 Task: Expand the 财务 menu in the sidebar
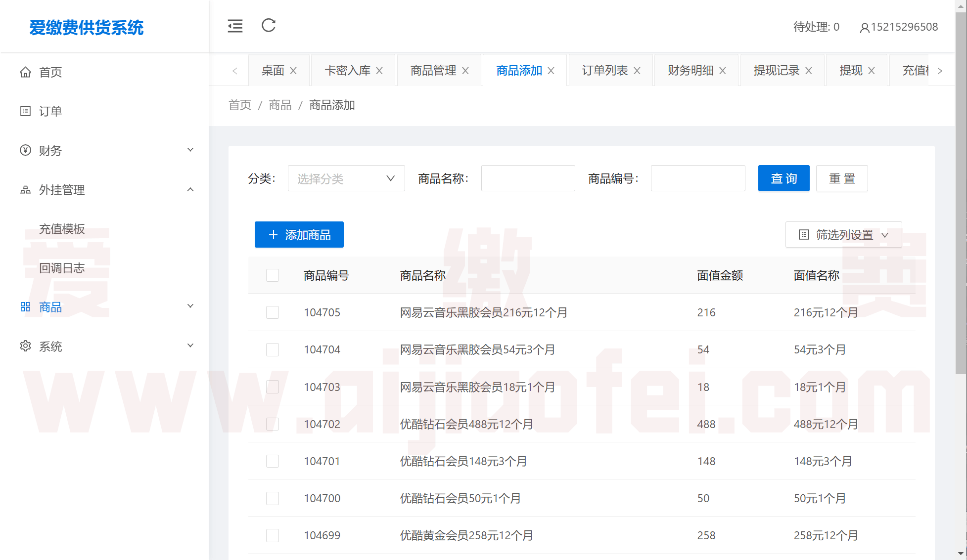[x=190, y=150]
